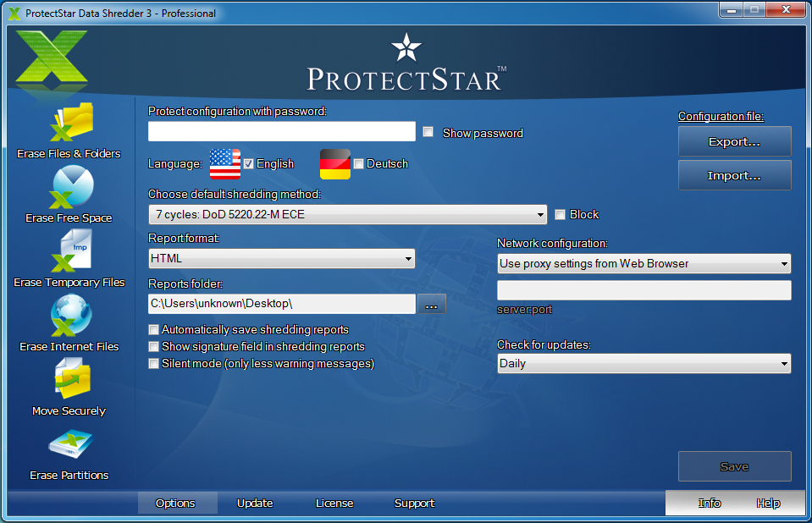Click the Erase Internet Files label
Viewport: 812px width, 523px height.
(x=69, y=346)
